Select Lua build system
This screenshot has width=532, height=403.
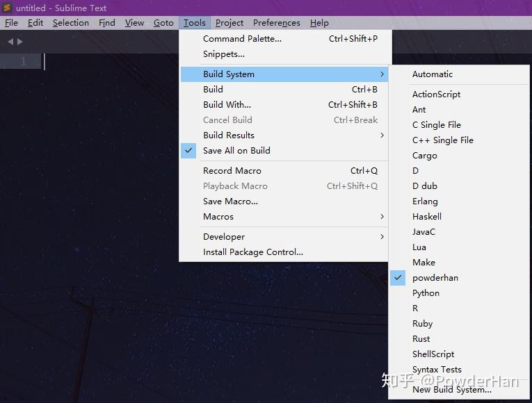459,247
